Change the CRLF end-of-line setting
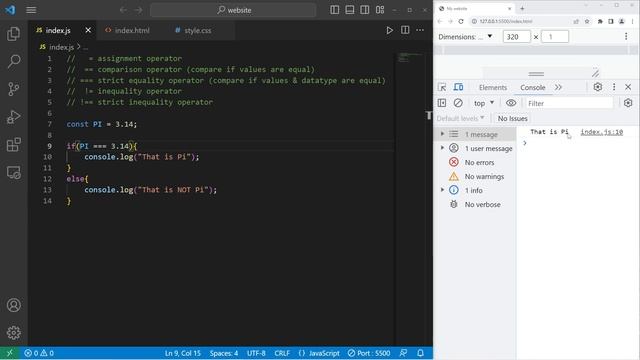Screen dimensions: 640x360 point(282,353)
